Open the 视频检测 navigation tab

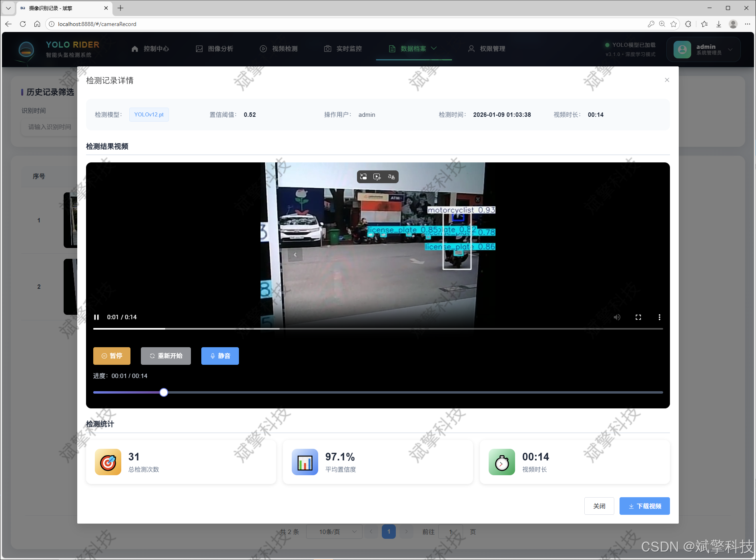tap(279, 49)
